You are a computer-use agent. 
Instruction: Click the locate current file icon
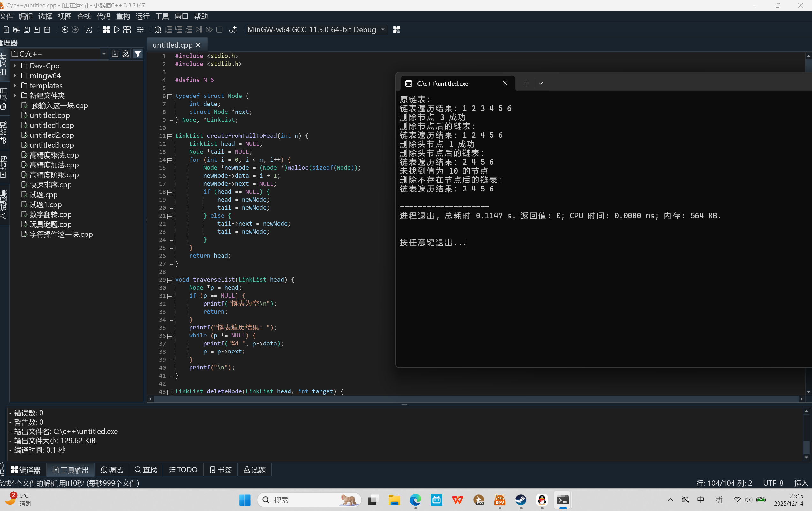125,54
